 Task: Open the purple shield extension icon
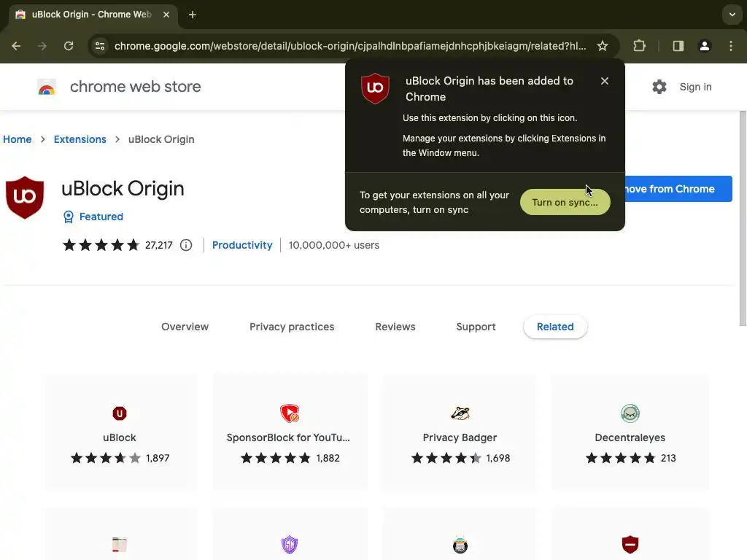tap(290, 544)
